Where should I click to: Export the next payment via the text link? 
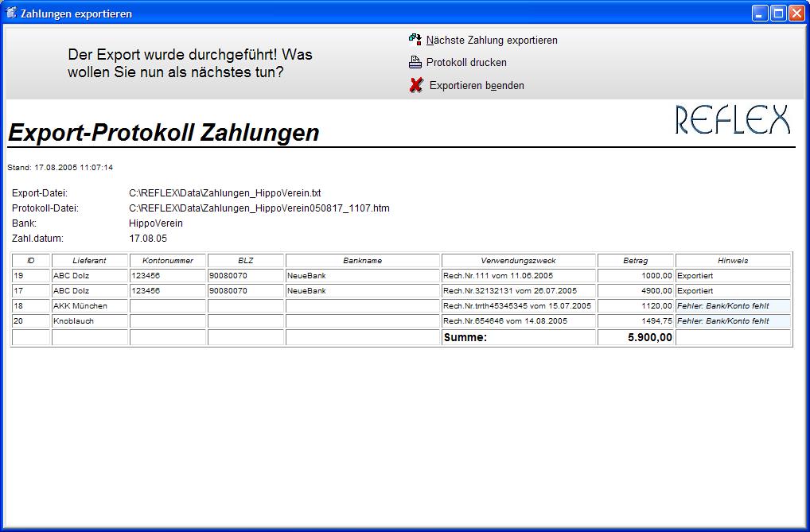click(x=492, y=41)
